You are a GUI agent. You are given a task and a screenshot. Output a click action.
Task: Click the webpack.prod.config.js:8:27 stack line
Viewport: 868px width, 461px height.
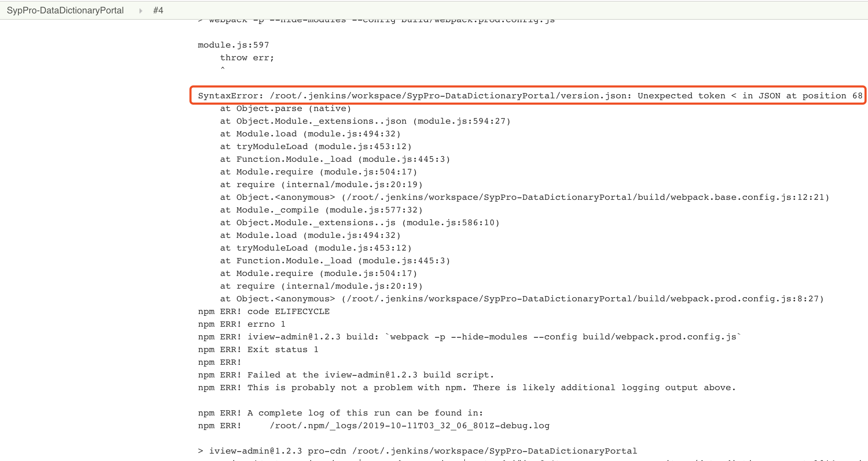click(x=522, y=299)
